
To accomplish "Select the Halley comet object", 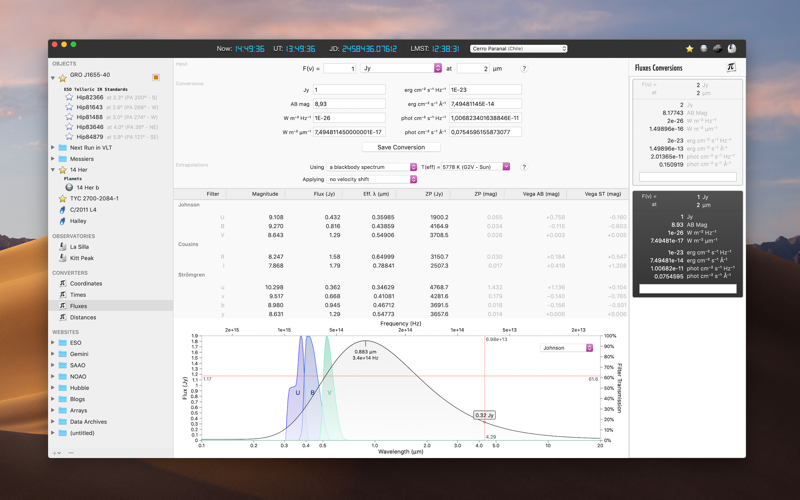I will point(78,221).
